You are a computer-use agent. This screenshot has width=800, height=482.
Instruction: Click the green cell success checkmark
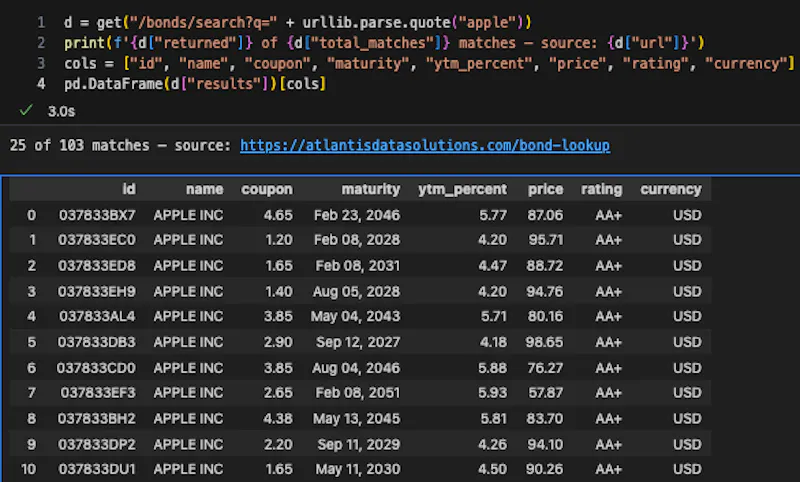26,110
